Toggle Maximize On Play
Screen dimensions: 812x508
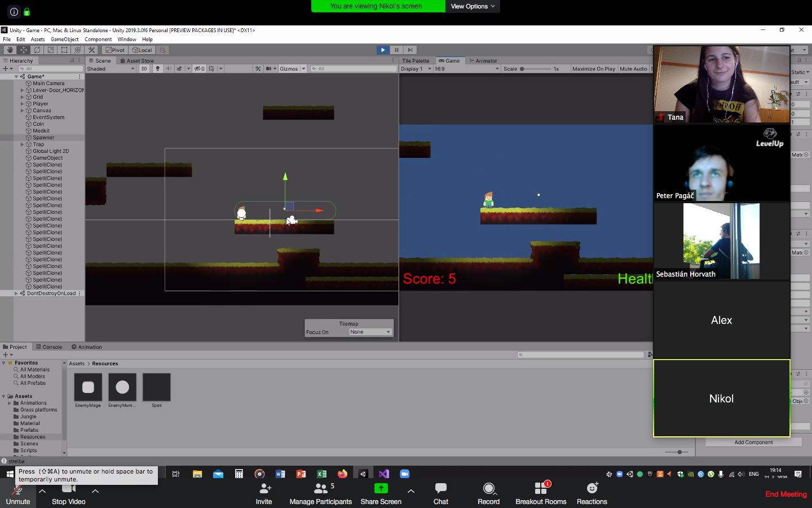593,69
